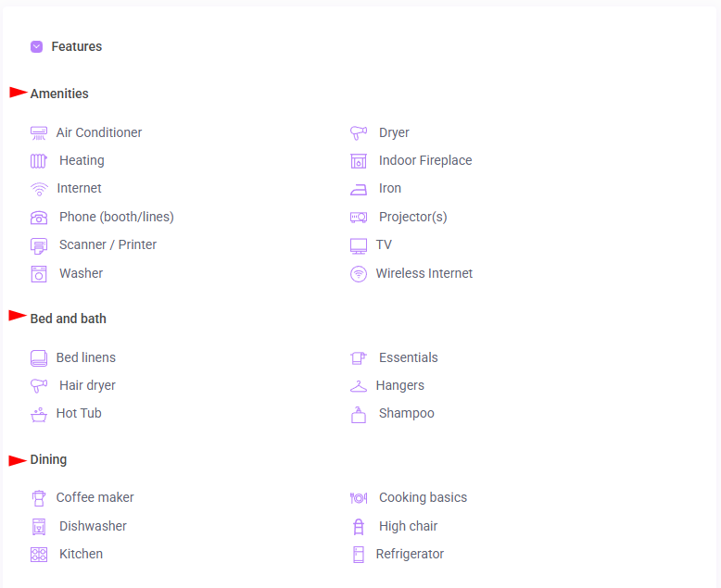The height and width of the screenshot is (588, 721).
Task: Click the Projector(s) icon
Action: (x=359, y=218)
